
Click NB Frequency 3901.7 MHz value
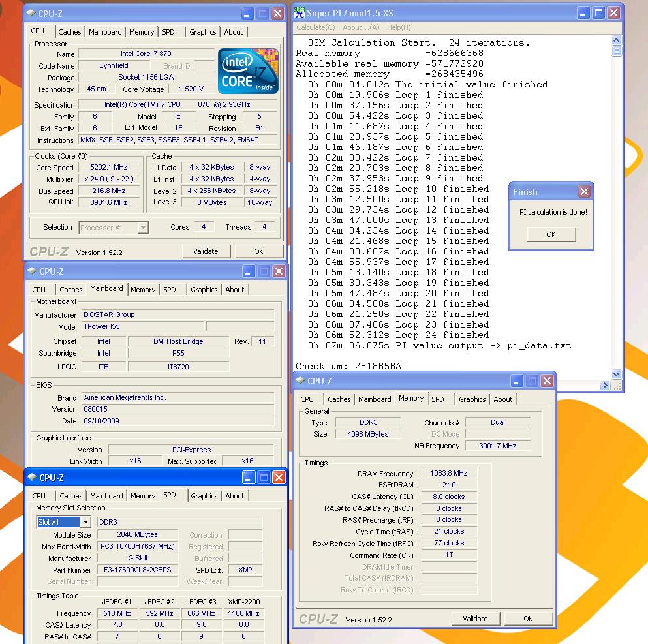click(x=497, y=446)
